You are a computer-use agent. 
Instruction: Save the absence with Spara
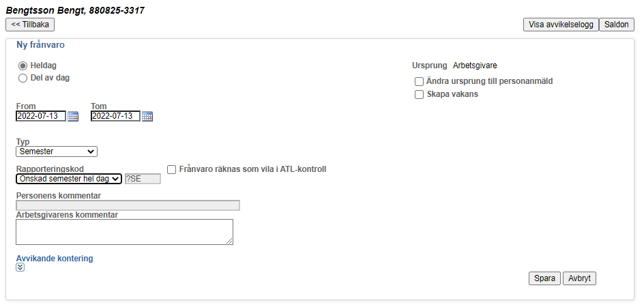pyautogui.click(x=544, y=278)
